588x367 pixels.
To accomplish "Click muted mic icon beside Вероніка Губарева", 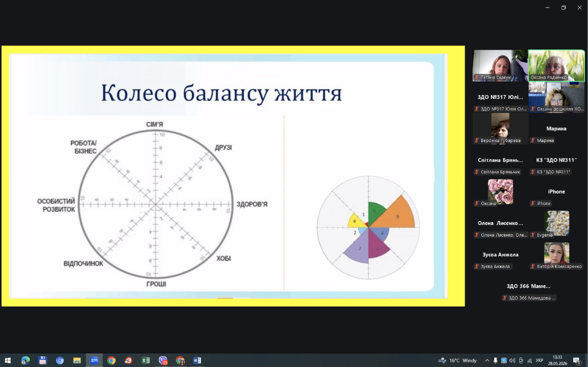I will [x=477, y=141].
